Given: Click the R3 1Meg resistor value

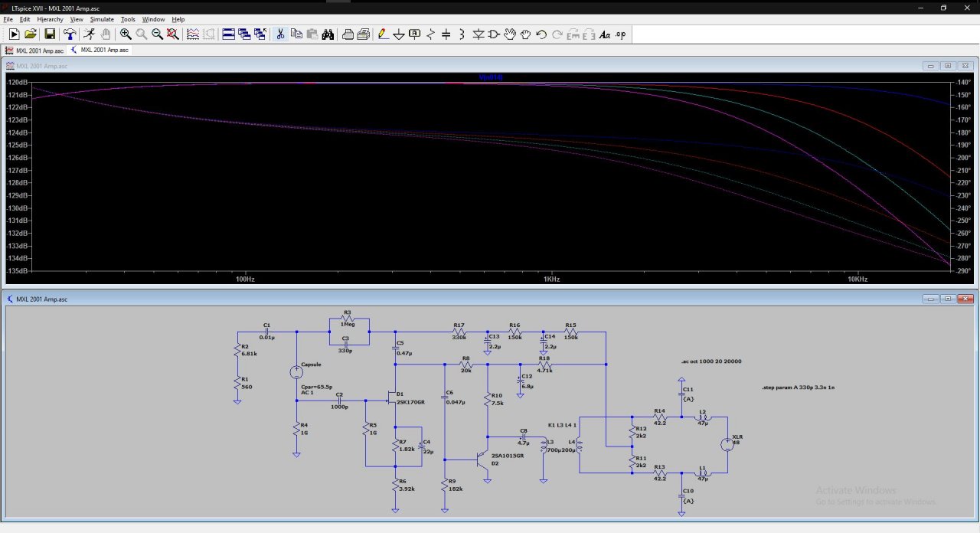Looking at the screenshot, I should 348,324.
